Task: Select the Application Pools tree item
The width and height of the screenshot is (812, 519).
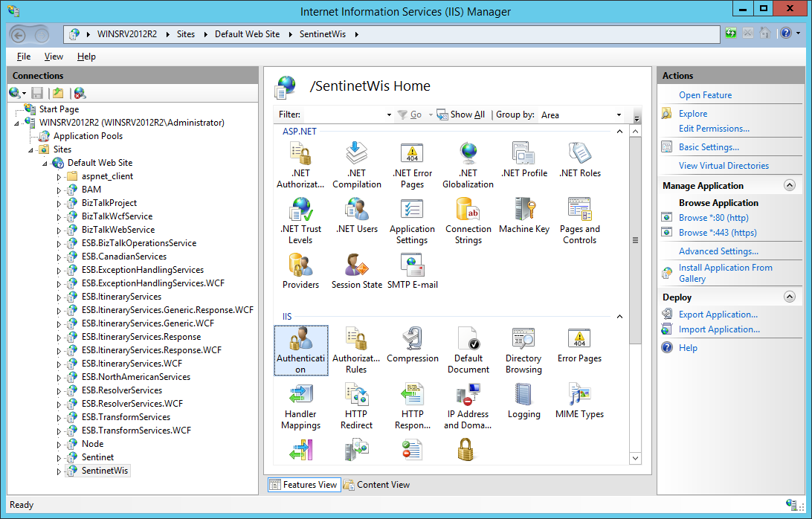Action: point(88,136)
